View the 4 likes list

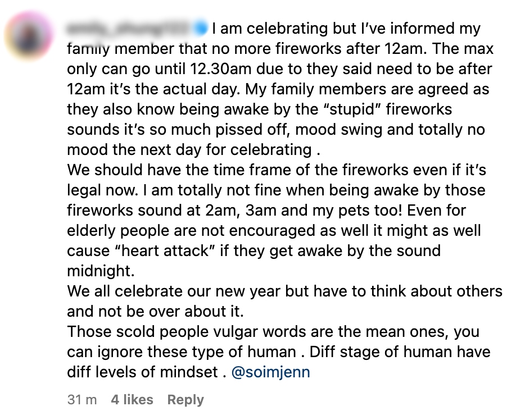tap(132, 400)
